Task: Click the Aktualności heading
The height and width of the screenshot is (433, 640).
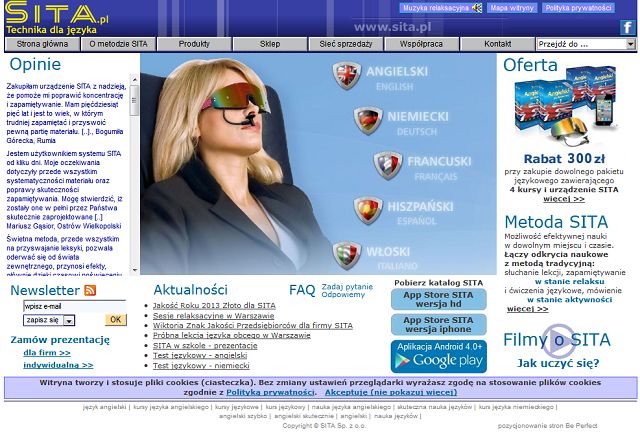Action: pyautogui.click(x=190, y=290)
